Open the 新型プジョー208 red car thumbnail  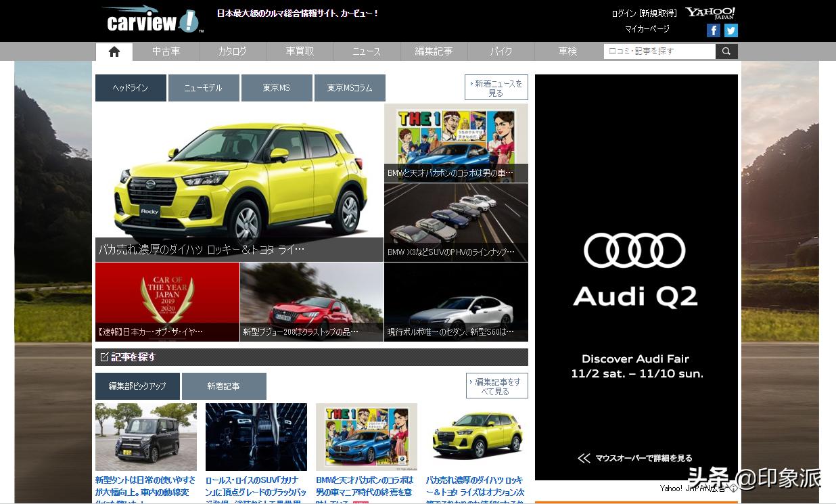(312, 302)
